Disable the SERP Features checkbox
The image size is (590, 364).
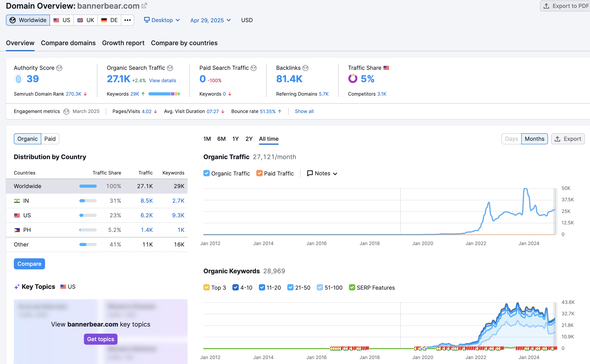click(352, 287)
